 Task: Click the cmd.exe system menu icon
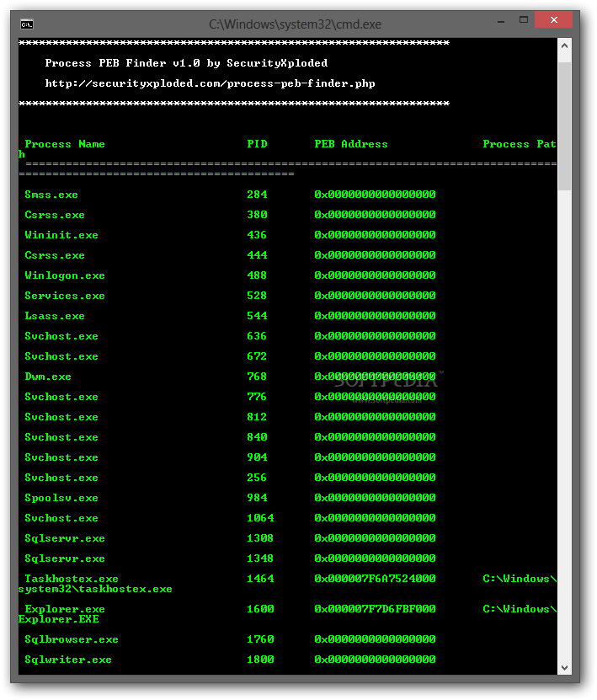tap(27, 24)
